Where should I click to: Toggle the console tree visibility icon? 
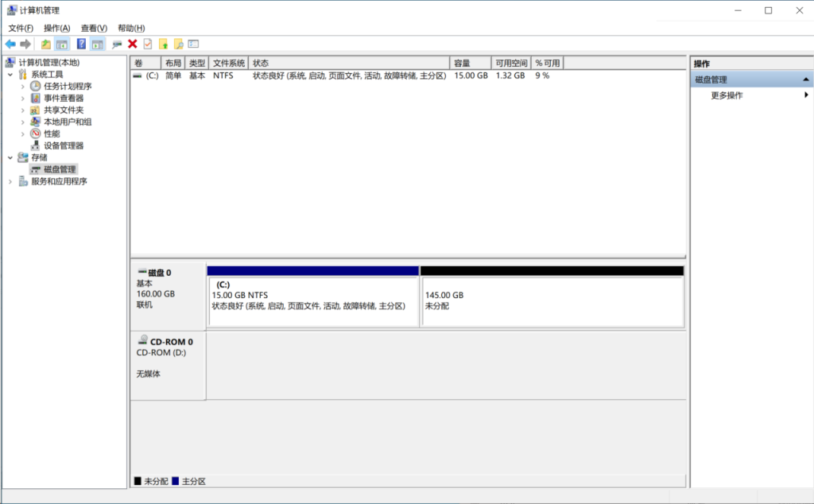[x=61, y=43]
